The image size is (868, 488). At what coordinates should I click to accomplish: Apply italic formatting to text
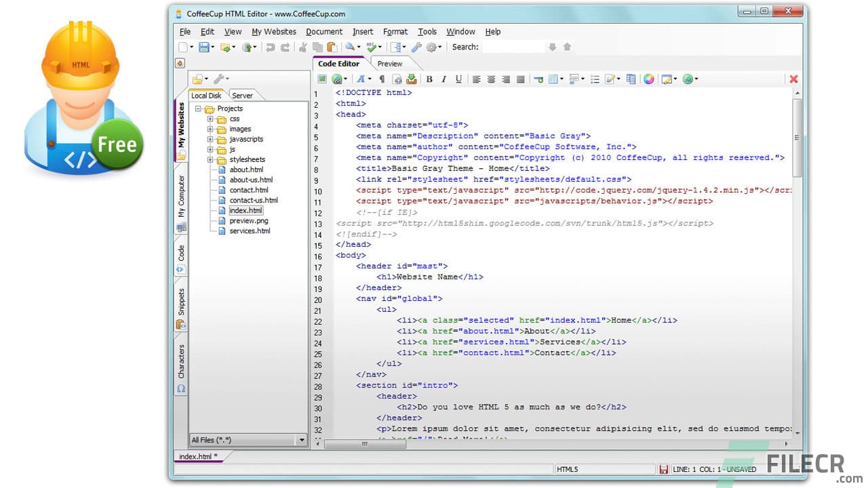(443, 79)
